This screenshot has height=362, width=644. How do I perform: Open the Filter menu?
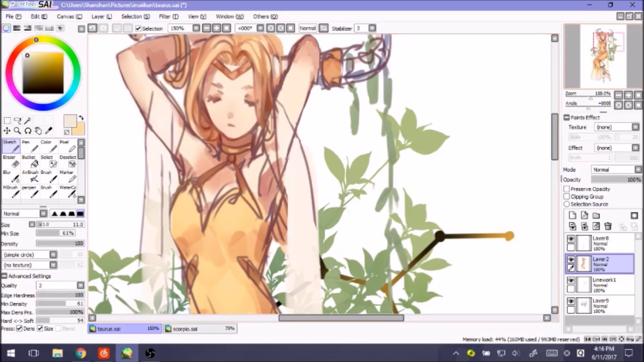(x=169, y=16)
